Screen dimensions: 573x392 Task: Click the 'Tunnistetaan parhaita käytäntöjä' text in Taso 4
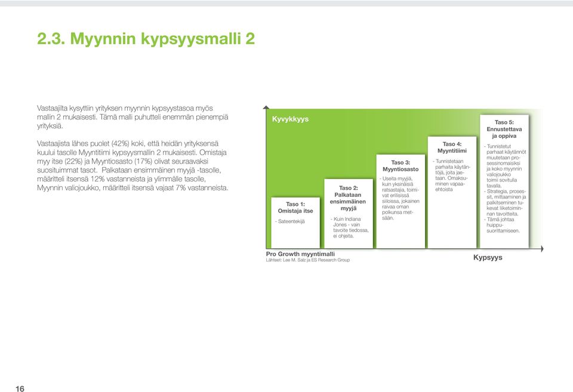(x=451, y=175)
